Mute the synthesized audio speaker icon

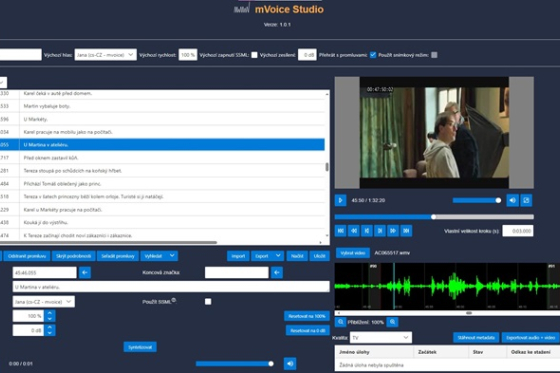point(290,364)
